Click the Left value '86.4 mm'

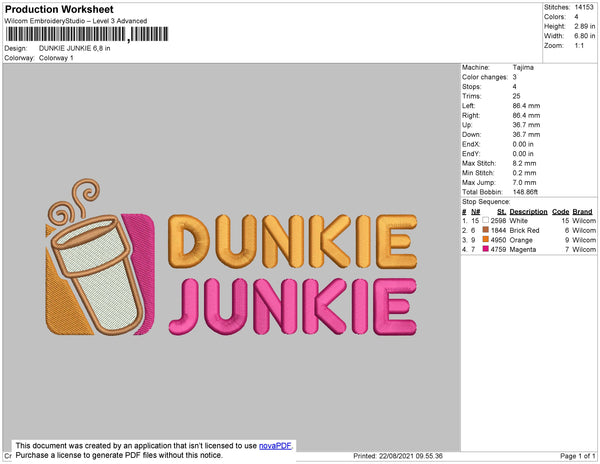[527, 106]
